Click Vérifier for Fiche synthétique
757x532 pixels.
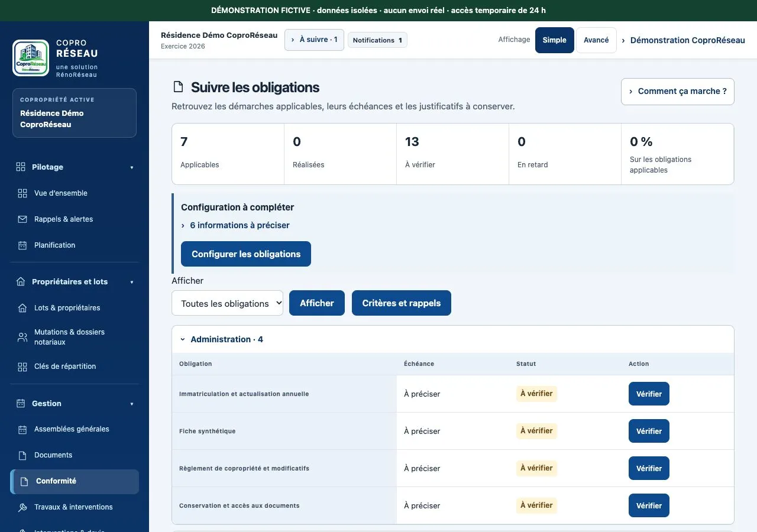click(649, 431)
